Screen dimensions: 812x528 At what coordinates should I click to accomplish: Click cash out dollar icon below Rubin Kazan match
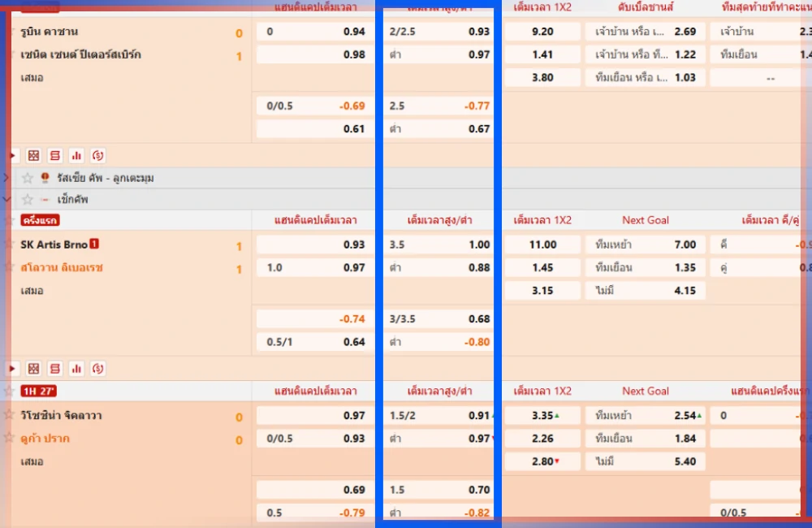click(x=98, y=156)
